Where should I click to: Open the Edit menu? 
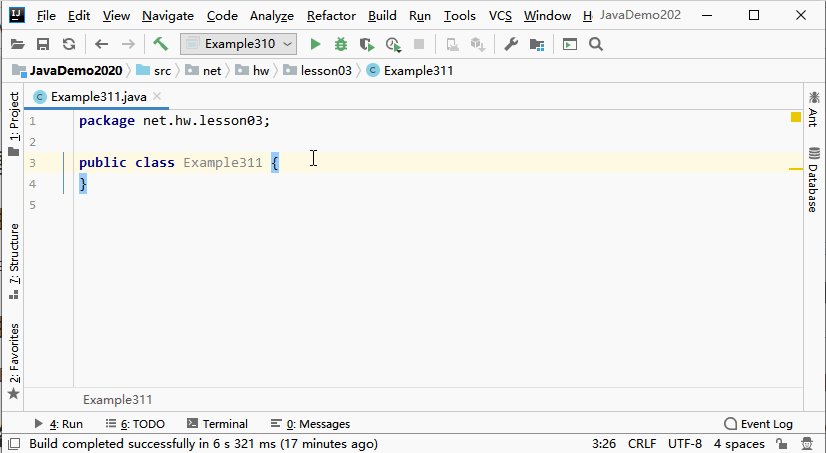coord(79,16)
